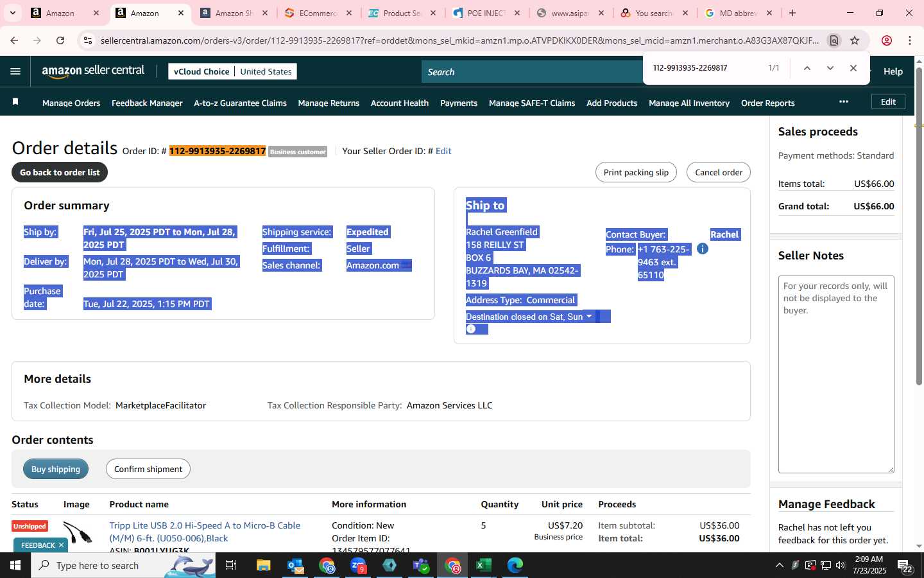The width and height of the screenshot is (924, 578).
Task: Open Manage Returns menu item
Action: pyautogui.click(x=329, y=103)
